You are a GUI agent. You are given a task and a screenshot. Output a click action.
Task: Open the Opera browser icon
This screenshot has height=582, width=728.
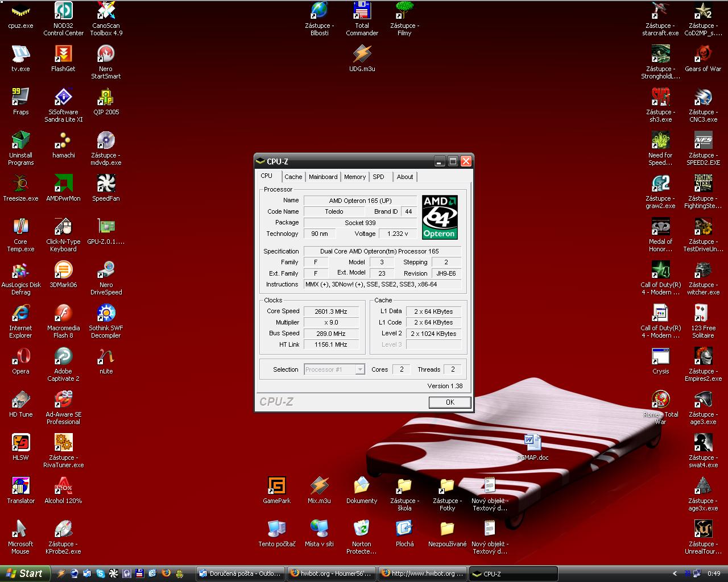click(x=20, y=361)
